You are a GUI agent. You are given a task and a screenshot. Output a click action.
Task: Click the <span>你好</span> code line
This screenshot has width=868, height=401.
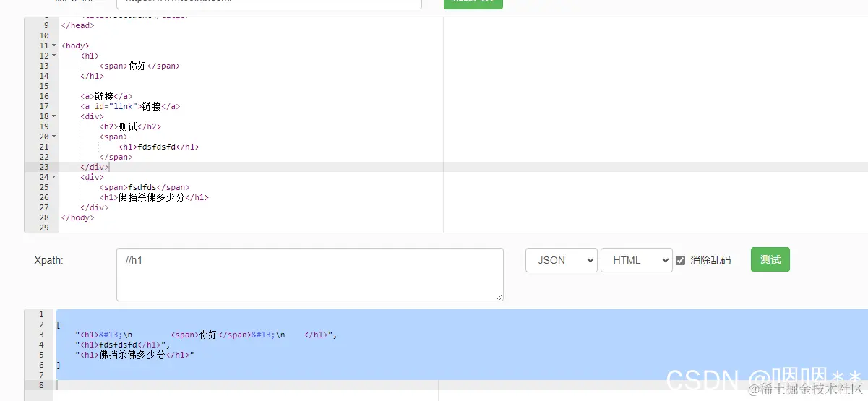139,66
